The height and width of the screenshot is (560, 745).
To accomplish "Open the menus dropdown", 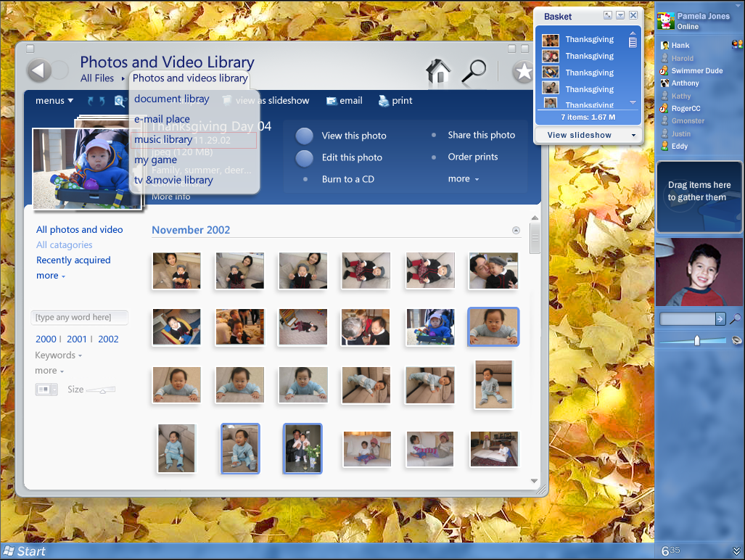I will [54, 101].
